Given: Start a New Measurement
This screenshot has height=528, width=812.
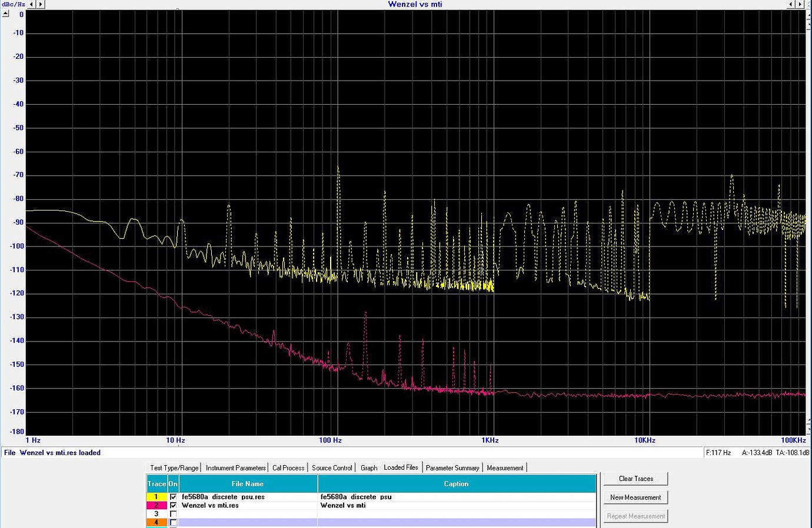Looking at the screenshot, I should tap(635, 497).
